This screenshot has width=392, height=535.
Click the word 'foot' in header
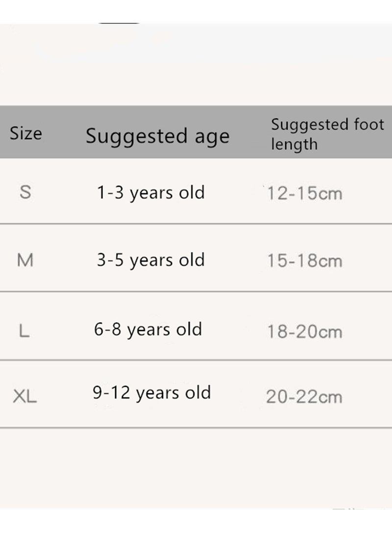(369, 124)
